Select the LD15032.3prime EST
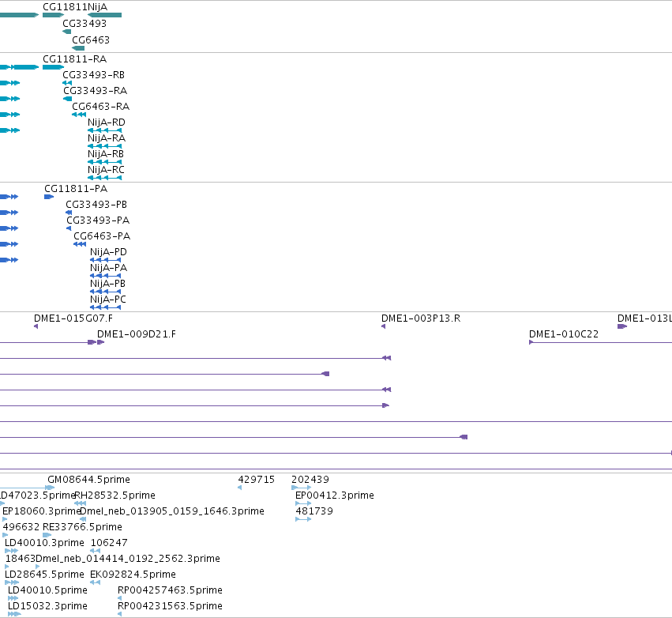Image resolution: width=672 pixels, height=618 pixels. [x=14, y=614]
